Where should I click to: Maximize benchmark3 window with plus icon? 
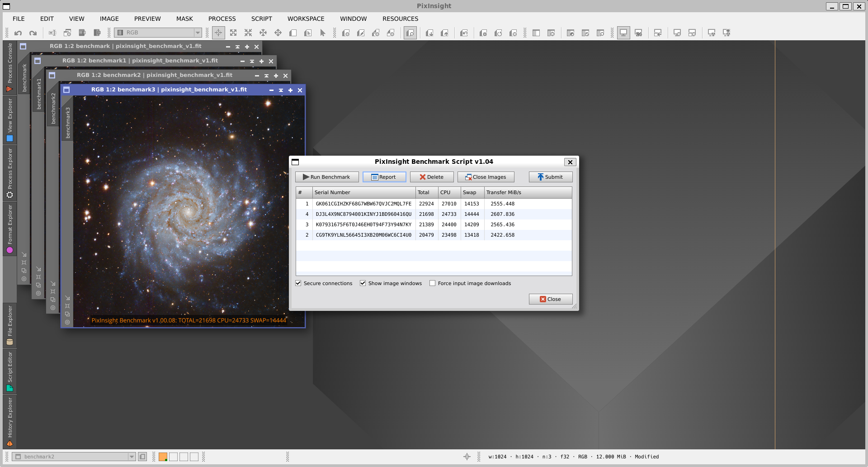point(290,90)
